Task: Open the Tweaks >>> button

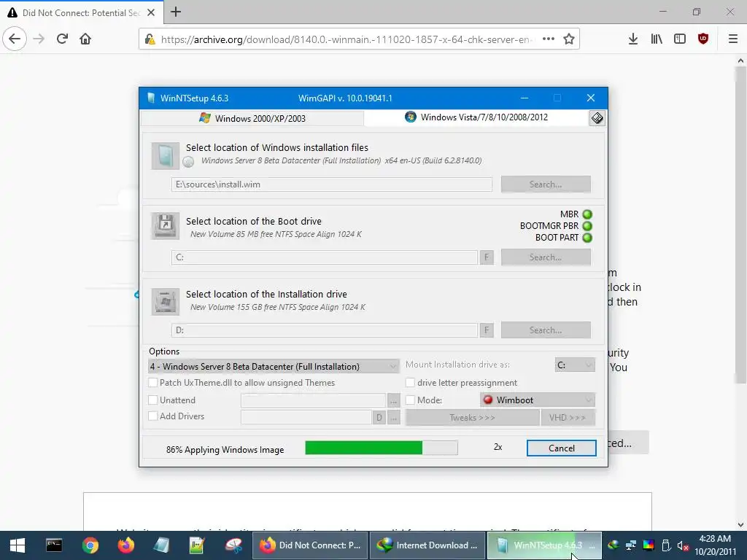Action: click(x=472, y=418)
